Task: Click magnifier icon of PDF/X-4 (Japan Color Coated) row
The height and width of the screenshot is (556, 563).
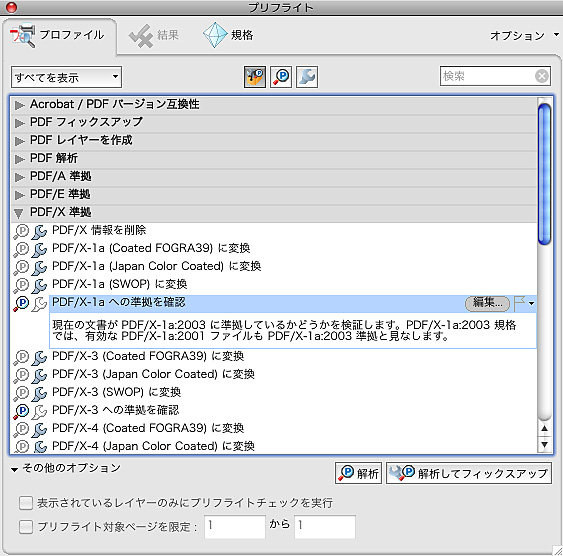Action: coord(21,447)
